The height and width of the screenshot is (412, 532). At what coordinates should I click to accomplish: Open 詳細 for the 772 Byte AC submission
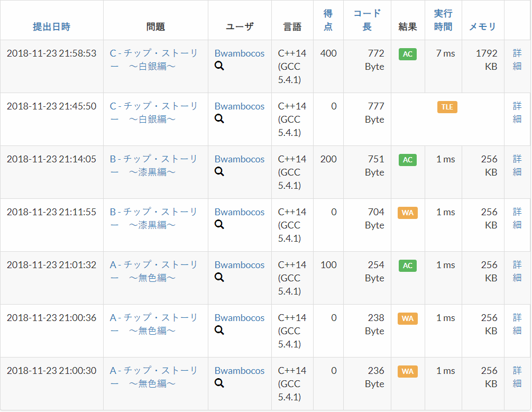[x=517, y=60]
